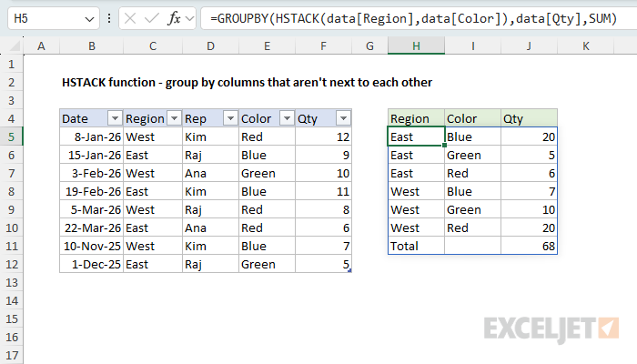This screenshot has width=637, height=364.
Task: Click the total value 68 cell
Action: [529, 246]
